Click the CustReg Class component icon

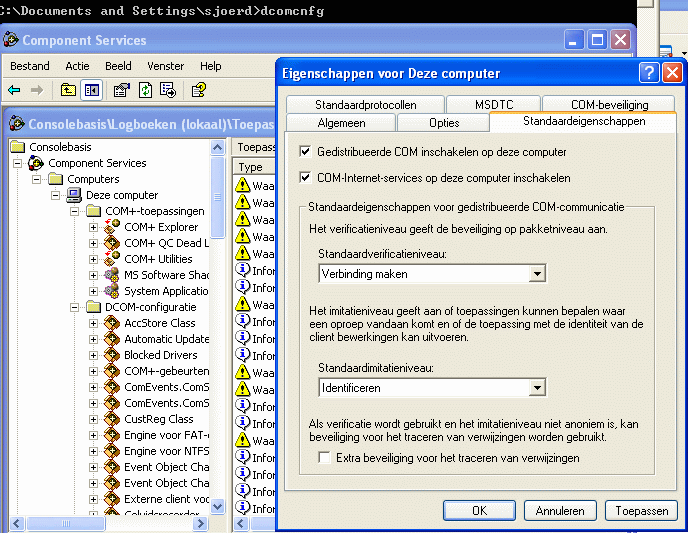pos(112,419)
